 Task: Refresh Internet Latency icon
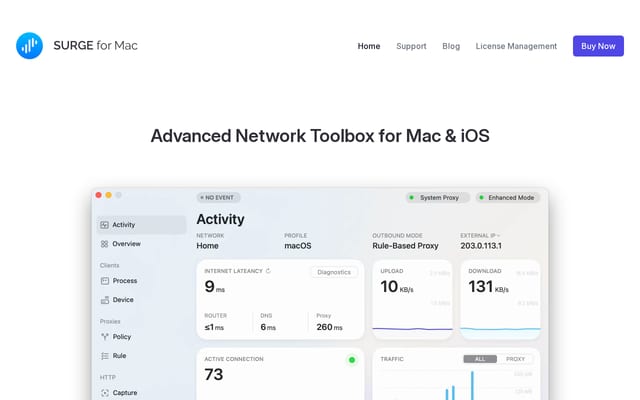click(268, 271)
